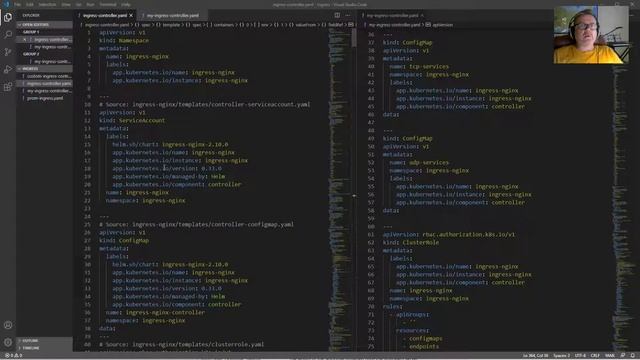Change line endings via CRLF in status bar
Viewport: 640px width, 360px height.
pyautogui.click(x=595, y=356)
